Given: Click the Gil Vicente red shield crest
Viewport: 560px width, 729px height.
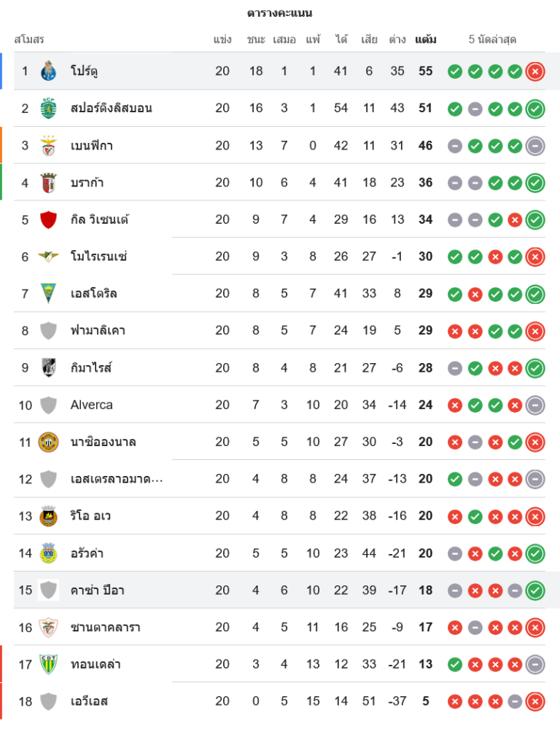Looking at the screenshot, I should [48, 219].
